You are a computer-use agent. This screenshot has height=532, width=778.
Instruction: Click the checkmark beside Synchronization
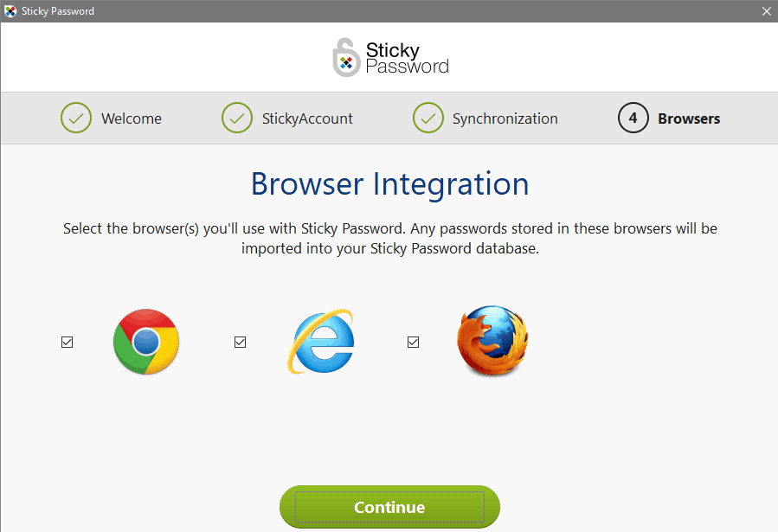click(x=428, y=118)
